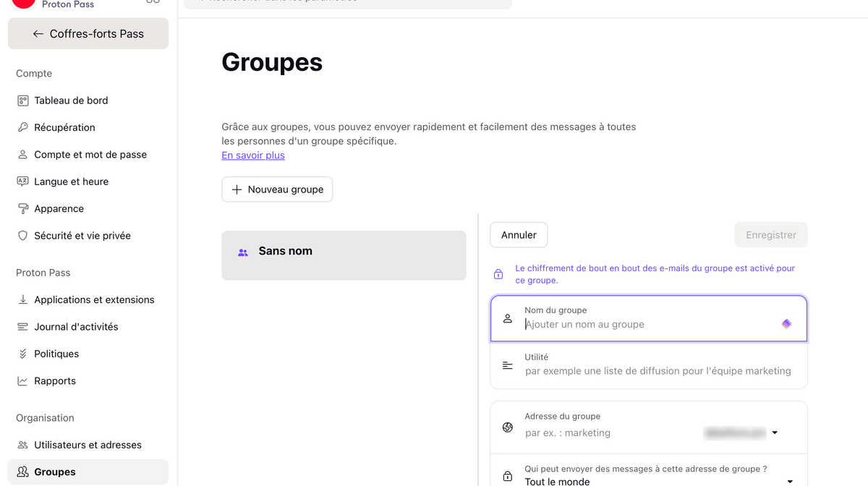Click the Rapports chart icon

pyautogui.click(x=22, y=381)
